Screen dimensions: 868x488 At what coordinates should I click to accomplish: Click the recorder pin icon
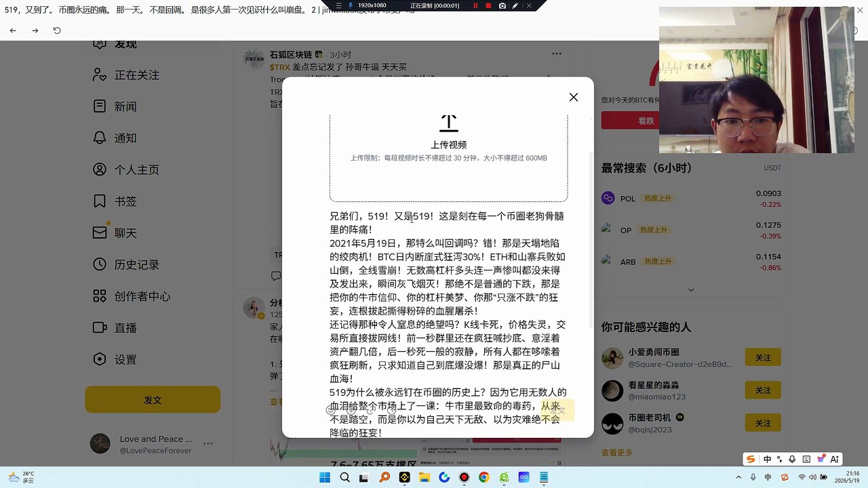pyautogui.click(x=351, y=5)
